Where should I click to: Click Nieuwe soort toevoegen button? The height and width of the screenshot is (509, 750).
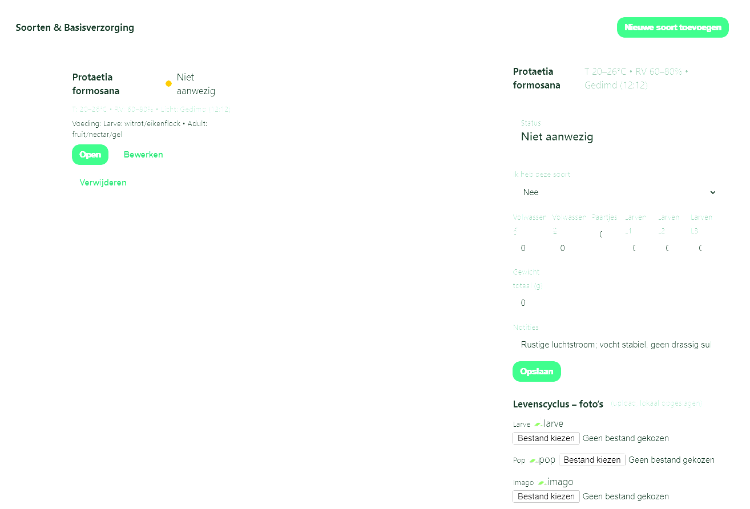(x=672, y=28)
